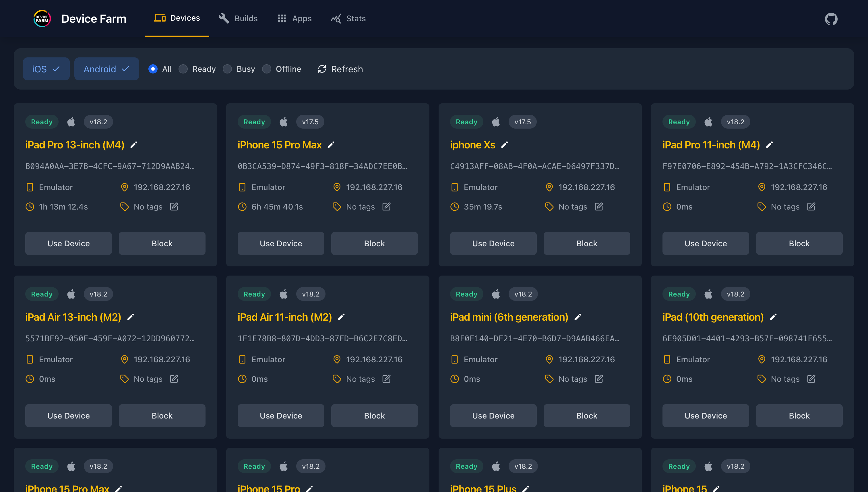868x492 pixels.
Task: Click the Device Farm logo
Action: (x=42, y=19)
